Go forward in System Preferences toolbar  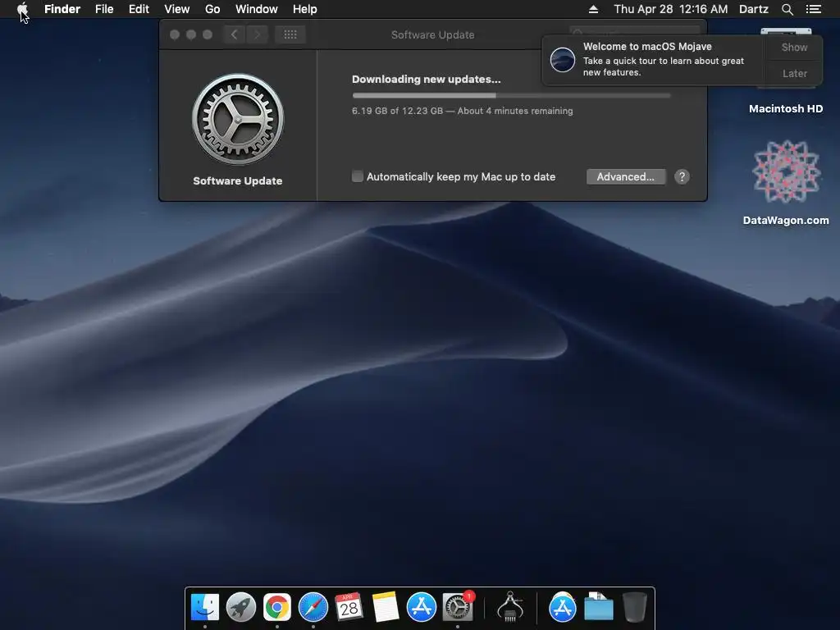(x=257, y=34)
